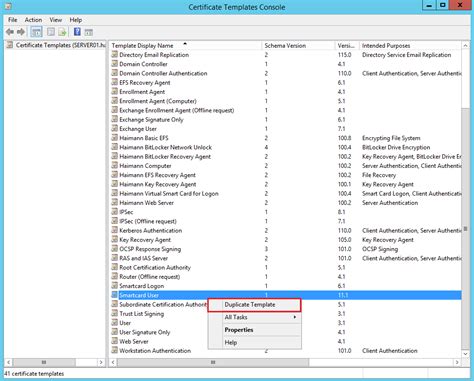Click the Haimann Web Server template icon
Viewport: 474px width, 381px height.
pyautogui.click(x=115, y=203)
